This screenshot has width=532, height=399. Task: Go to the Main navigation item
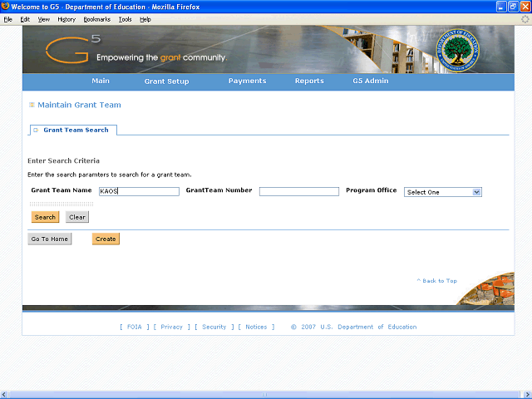pos(101,81)
